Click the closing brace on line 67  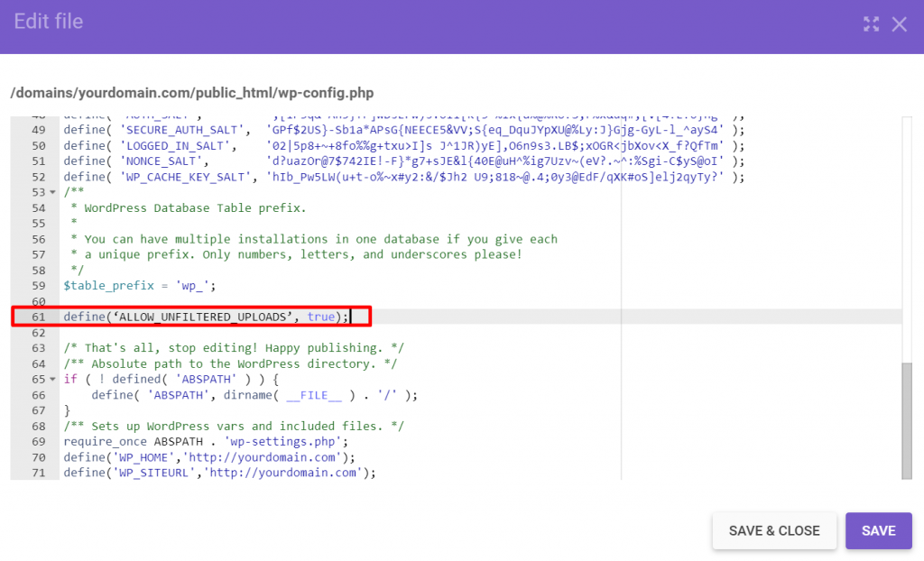(x=67, y=410)
